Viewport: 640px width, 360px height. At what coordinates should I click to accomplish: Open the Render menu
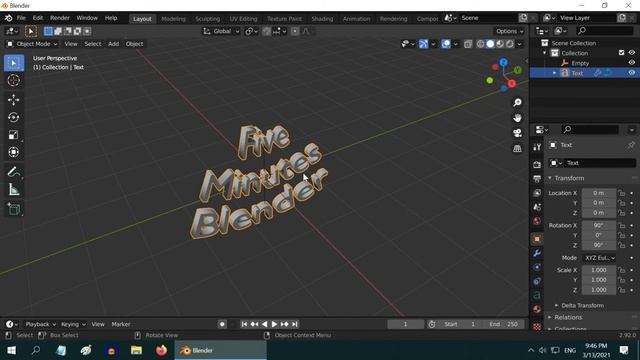[60, 18]
